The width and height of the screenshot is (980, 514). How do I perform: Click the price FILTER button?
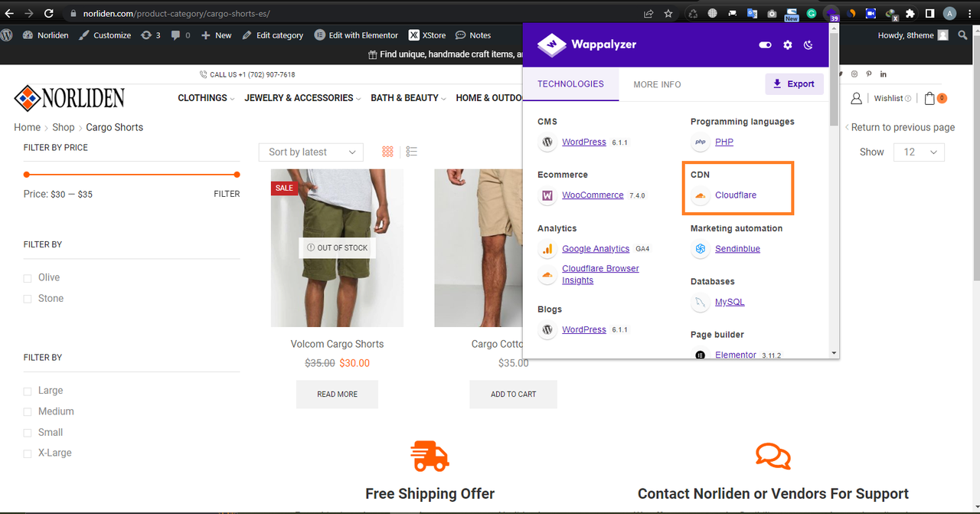click(227, 194)
